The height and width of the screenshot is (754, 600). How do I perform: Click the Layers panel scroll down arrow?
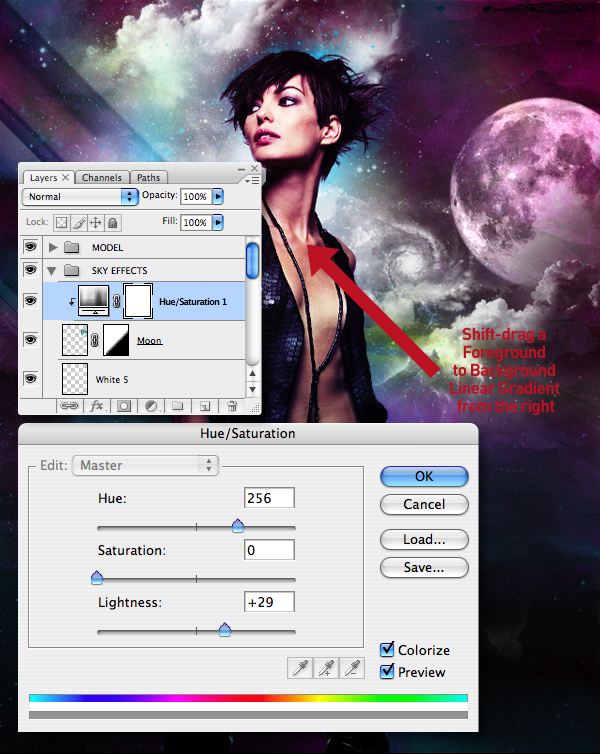pyautogui.click(x=252, y=390)
